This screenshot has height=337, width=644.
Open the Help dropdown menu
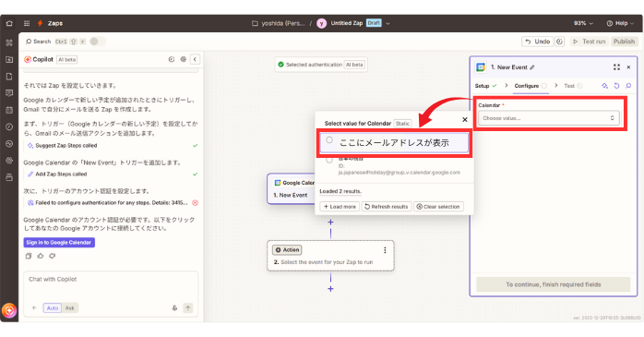(x=622, y=23)
